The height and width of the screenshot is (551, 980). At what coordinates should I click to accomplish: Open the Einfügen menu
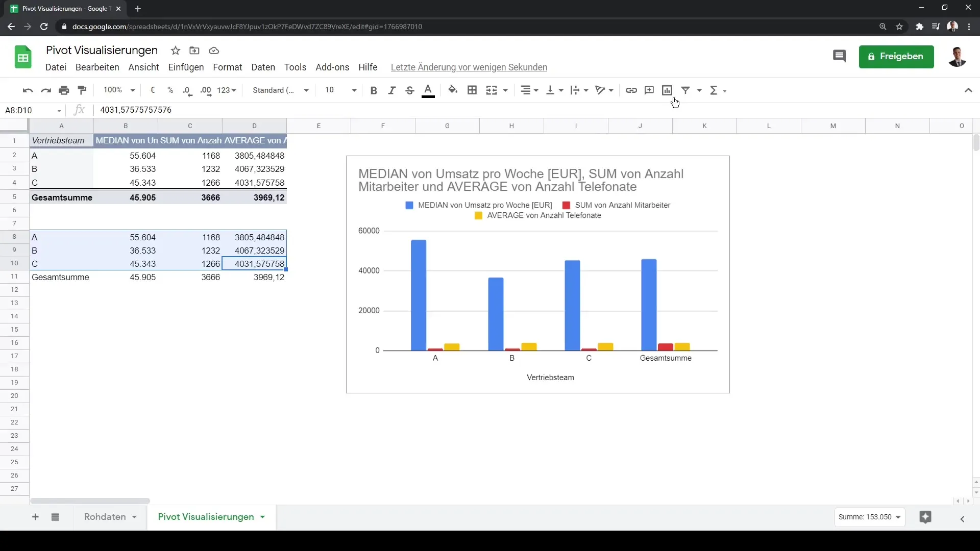pyautogui.click(x=186, y=67)
